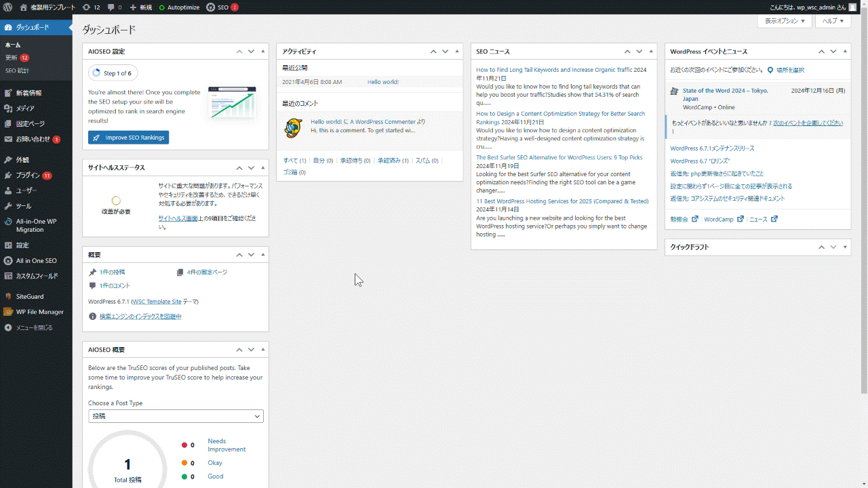Open 1件の投稿 link
This screenshot has width=868, height=488.
pos(112,272)
